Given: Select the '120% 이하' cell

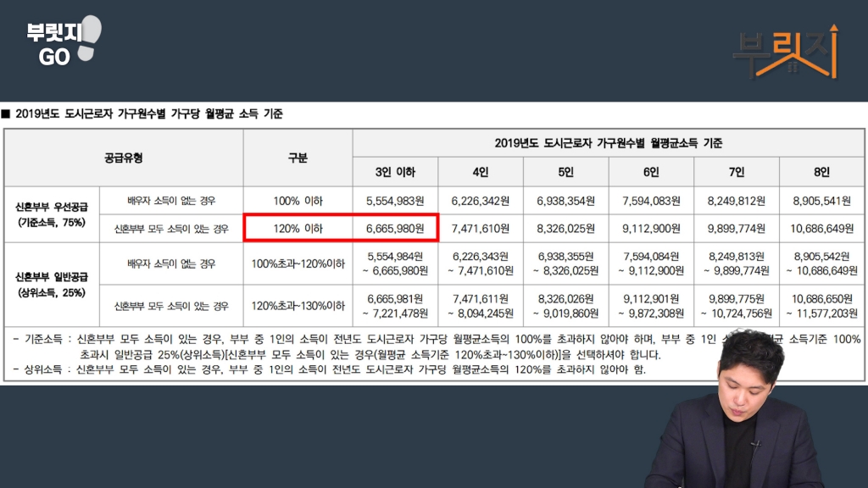Looking at the screenshot, I should tap(298, 229).
